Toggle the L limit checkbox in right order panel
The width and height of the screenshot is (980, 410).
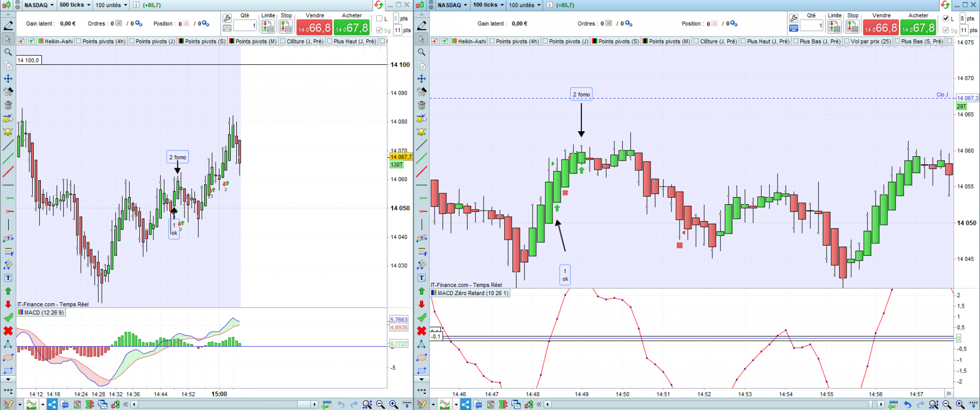(x=946, y=19)
